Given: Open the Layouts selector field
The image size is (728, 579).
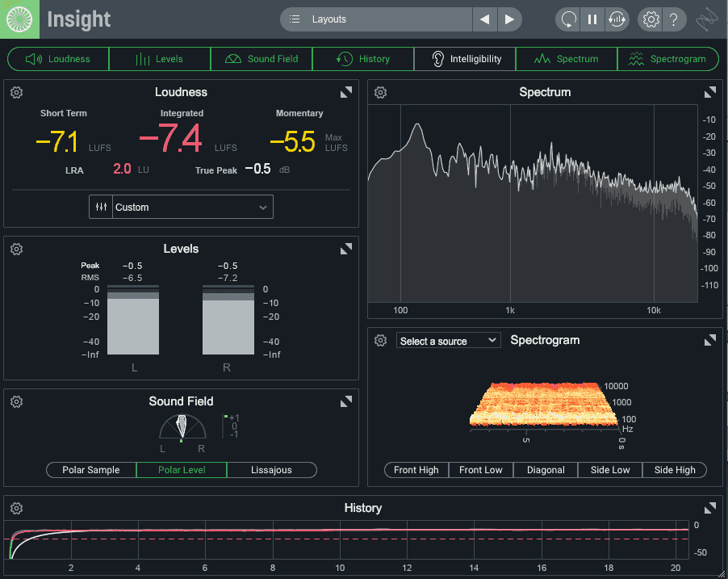Looking at the screenshot, I should click(x=376, y=19).
